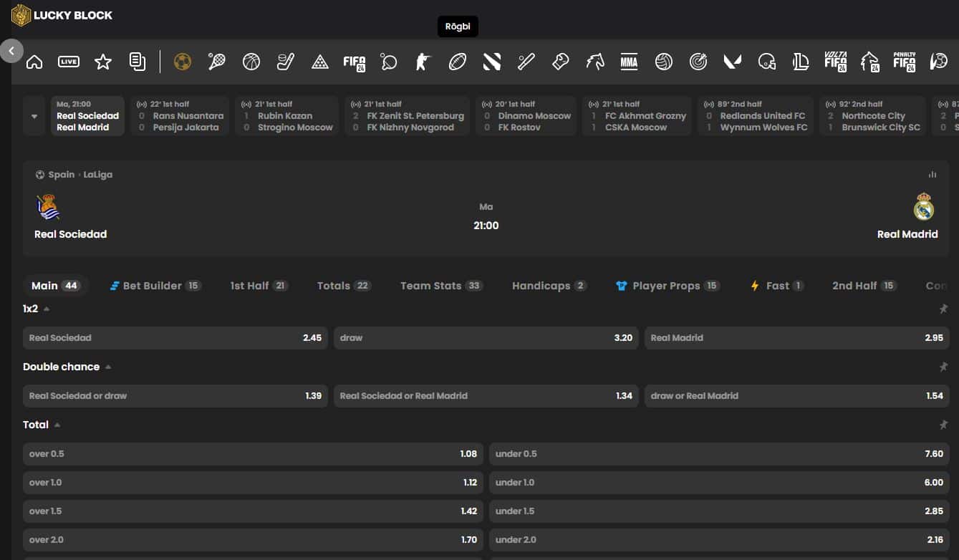Select the Snooker triangle rack icon
Image resolution: width=959 pixels, height=560 pixels.
pyautogui.click(x=320, y=62)
